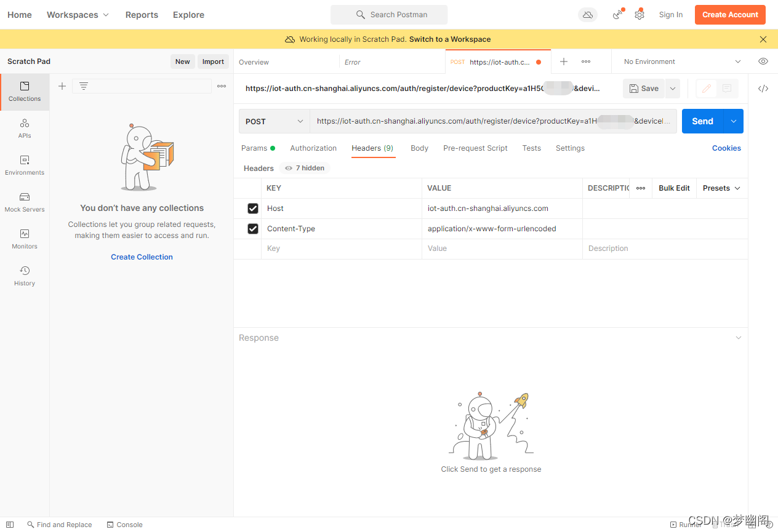Open the Collections sidebar panel
Screen dimensions: 778x532
tap(25, 92)
